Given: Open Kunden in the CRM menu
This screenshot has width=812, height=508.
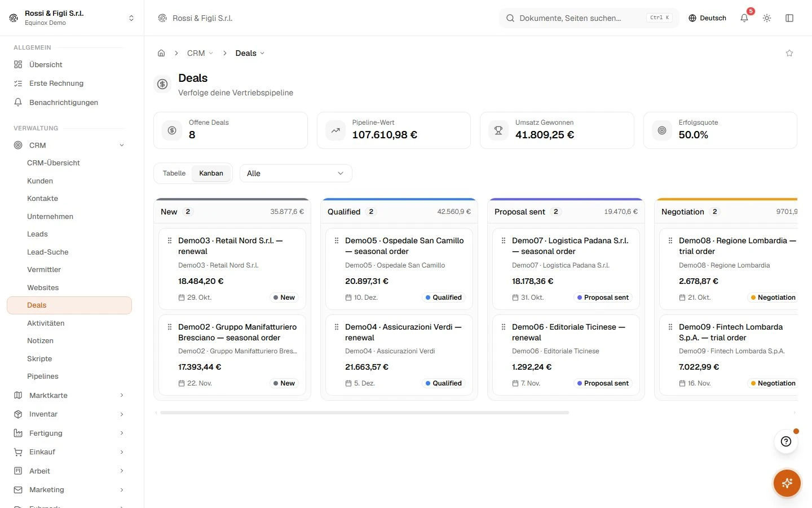Looking at the screenshot, I should click(x=40, y=181).
